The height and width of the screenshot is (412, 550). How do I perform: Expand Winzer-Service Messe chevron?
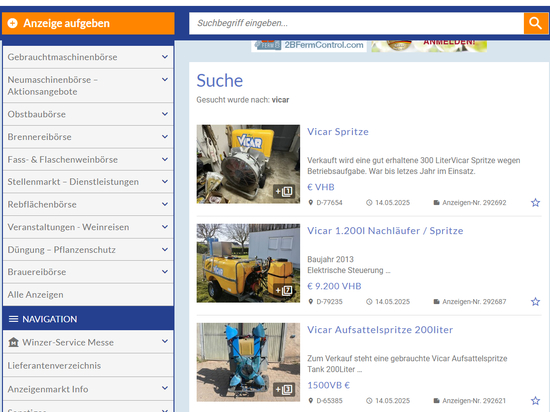coord(165,341)
